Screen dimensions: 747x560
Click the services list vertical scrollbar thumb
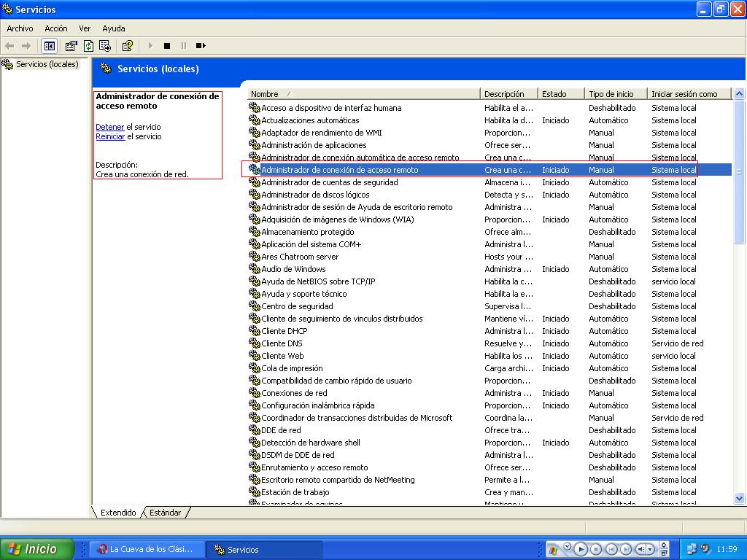point(739,172)
